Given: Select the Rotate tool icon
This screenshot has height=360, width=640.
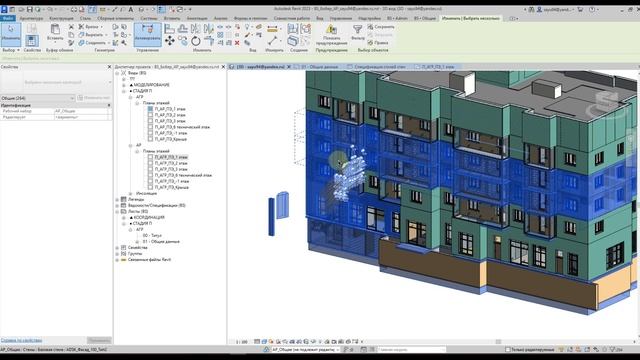Looking at the screenshot, I should click(196, 40).
